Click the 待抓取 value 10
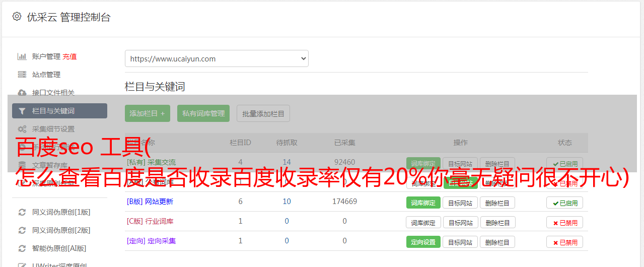This screenshot has width=644, height=267. click(x=287, y=202)
